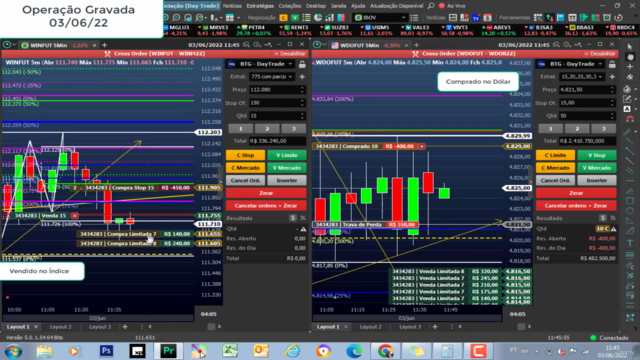The image size is (640, 360).
Task: Switch to Layout 2 tab under WINFUT chart
Action: [60, 327]
